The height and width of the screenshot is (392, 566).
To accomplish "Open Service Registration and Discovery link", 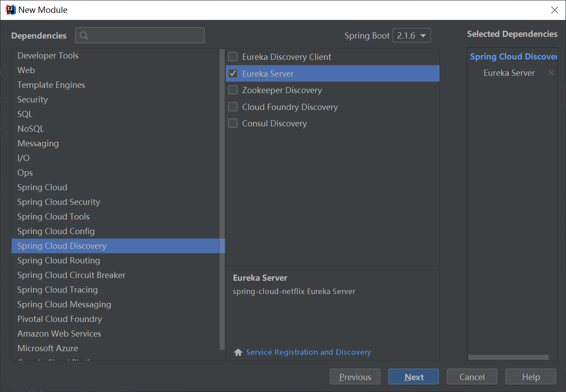I will (308, 352).
